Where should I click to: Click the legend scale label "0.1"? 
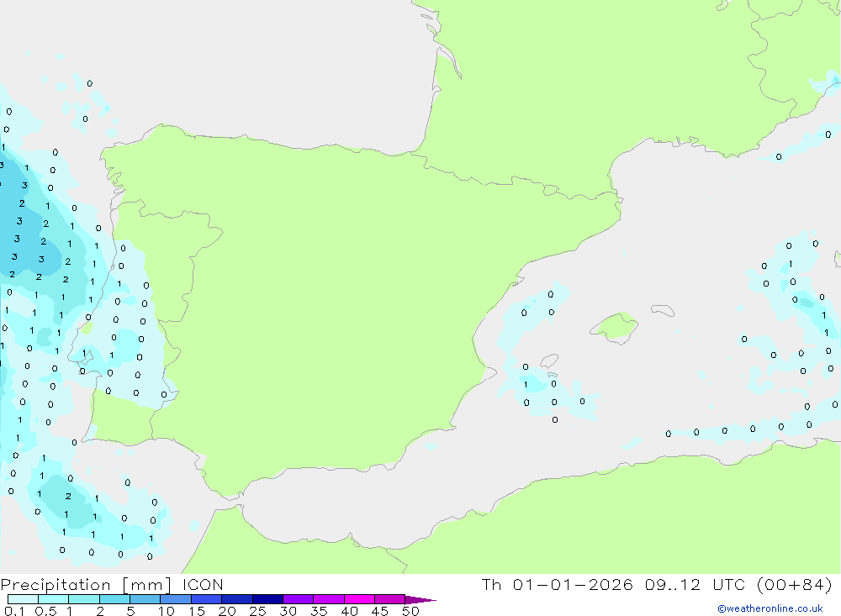coord(14,611)
